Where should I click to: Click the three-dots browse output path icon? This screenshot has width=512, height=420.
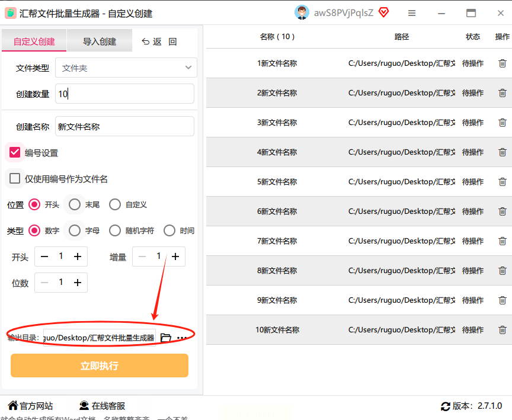tap(182, 338)
